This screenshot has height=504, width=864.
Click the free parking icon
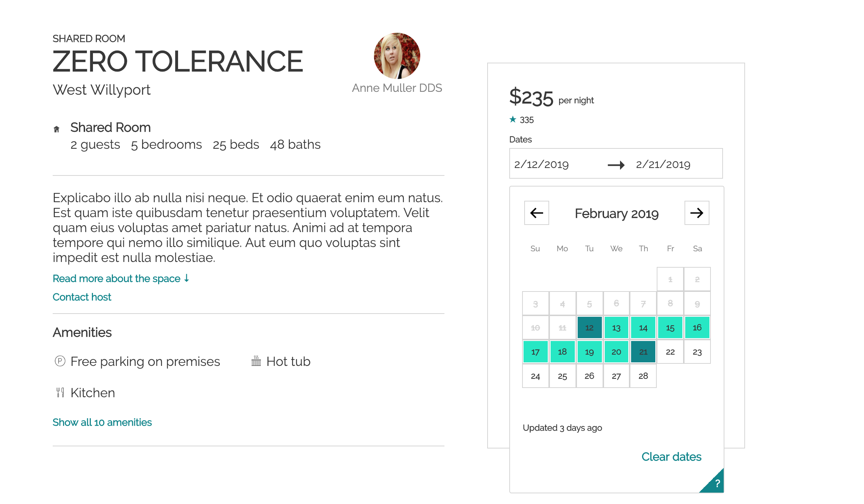click(x=60, y=361)
